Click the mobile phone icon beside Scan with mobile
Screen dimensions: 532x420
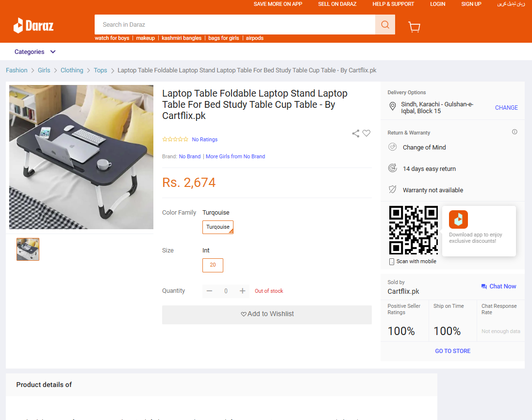tap(392, 262)
